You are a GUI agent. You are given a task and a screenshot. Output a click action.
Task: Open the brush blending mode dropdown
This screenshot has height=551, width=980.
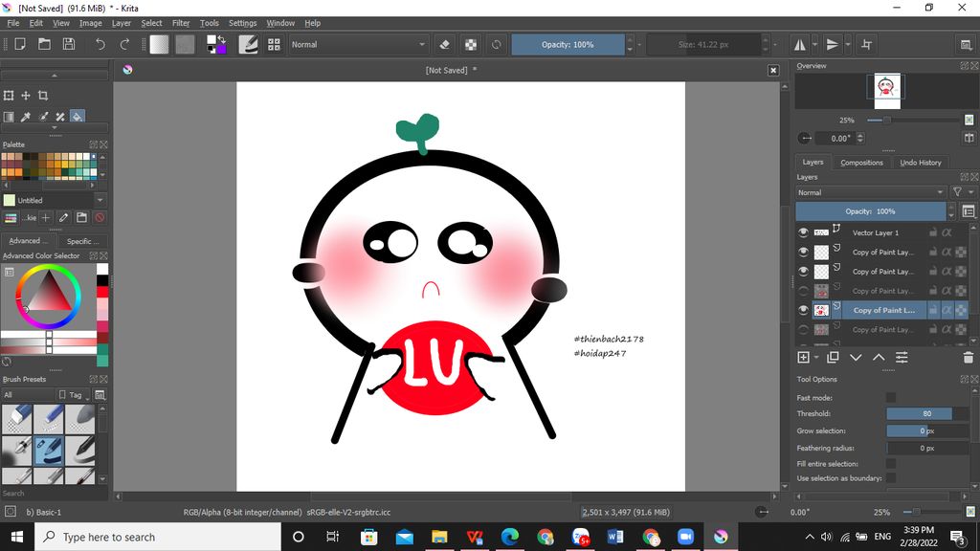(x=359, y=44)
